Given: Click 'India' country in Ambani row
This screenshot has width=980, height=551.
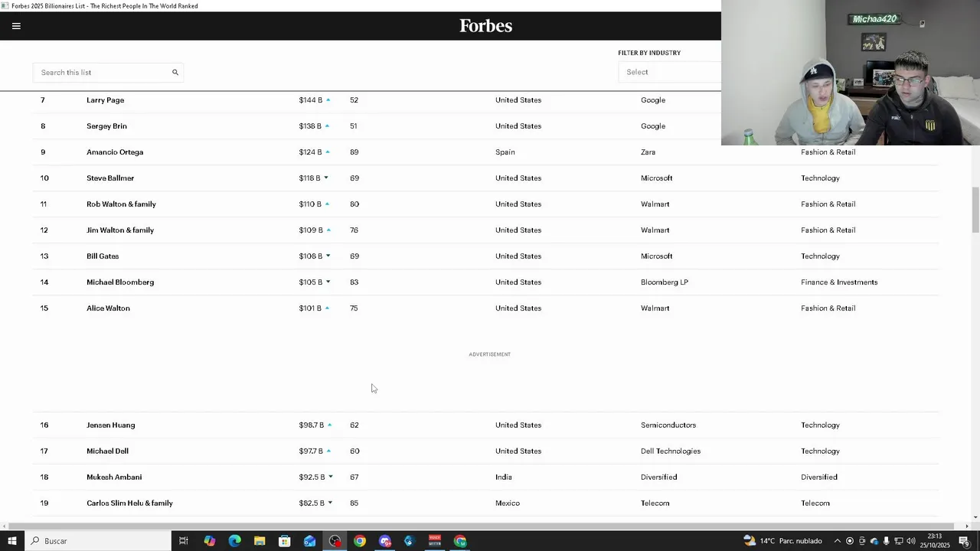Looking at the screenshot, I should 504,478.
